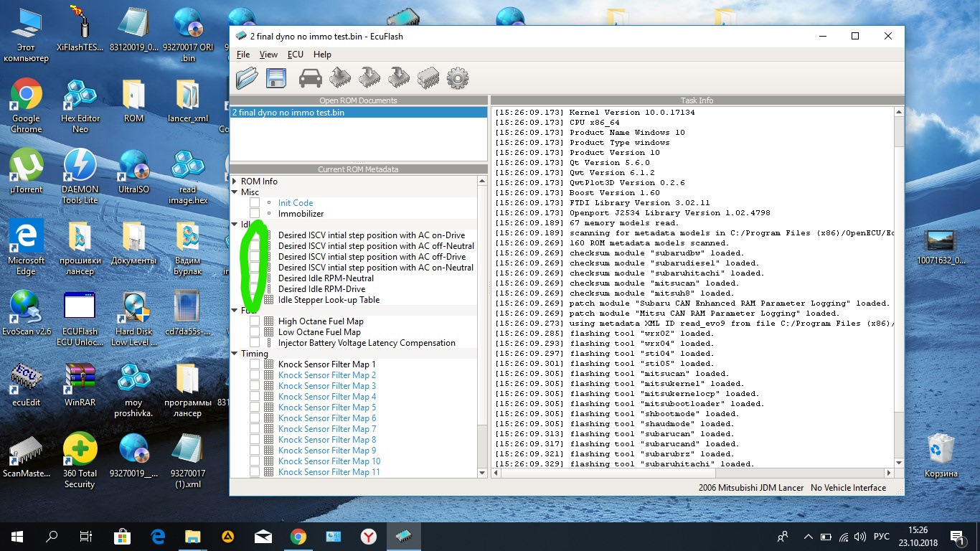This screenshot has width=980, height=551.
Task: Open taskbar search magnifier
Action: 52,536
